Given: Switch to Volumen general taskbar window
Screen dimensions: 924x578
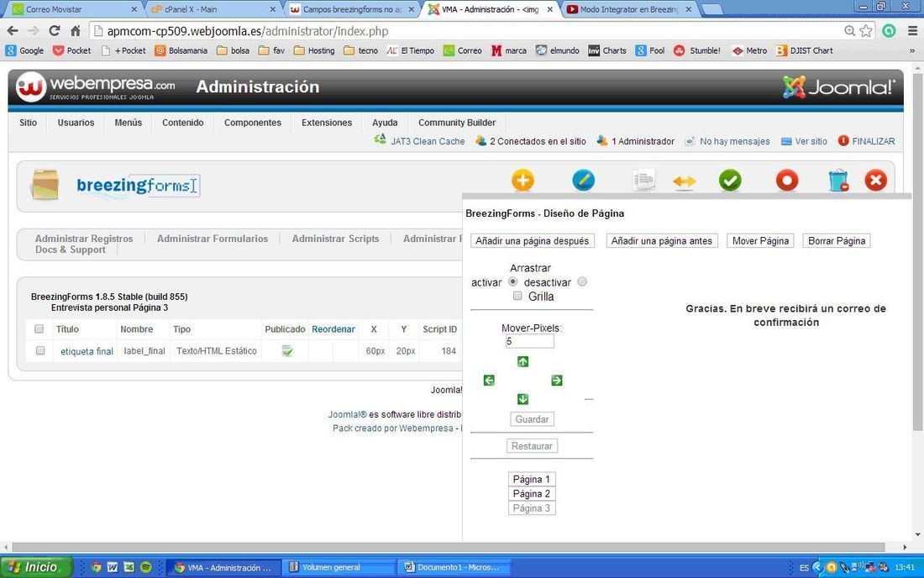Looking at the screenshot, I should click(x=339, y=567).
